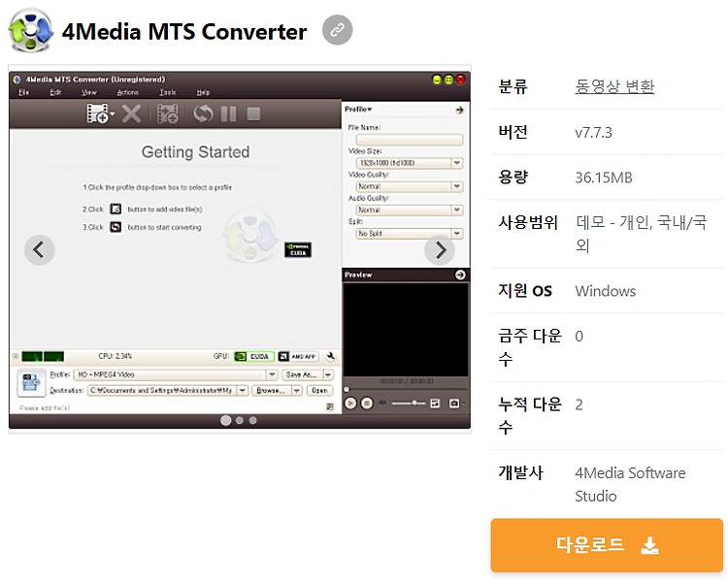Click the File Name input field
This screenshot has width=728, height=582.
click(409, 140)
